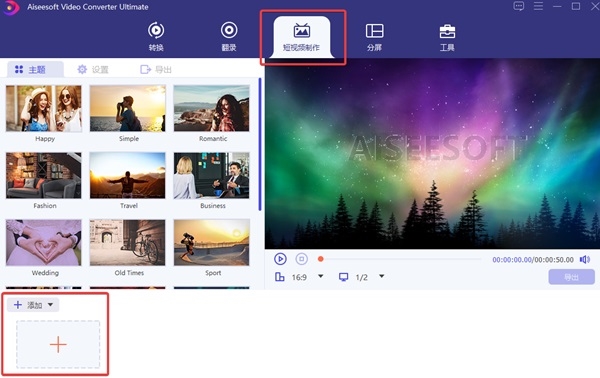Choose the Simple theme thumbnail
The width and height of the screenshot is (600, 378).
pyautogui.click(x=128, y=109)
